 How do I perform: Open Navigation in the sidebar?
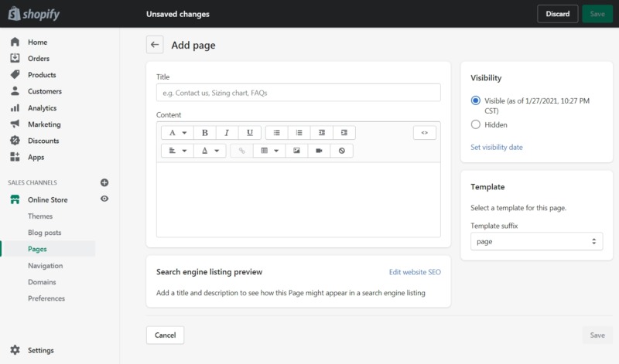click(x=46, y=265)
